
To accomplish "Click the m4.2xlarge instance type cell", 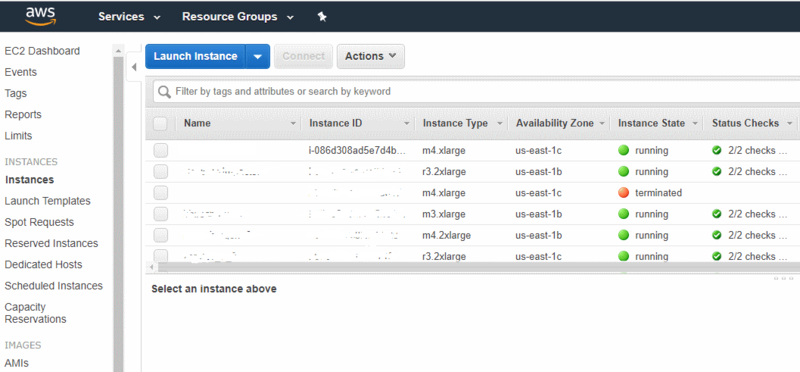I will (446, 235).
